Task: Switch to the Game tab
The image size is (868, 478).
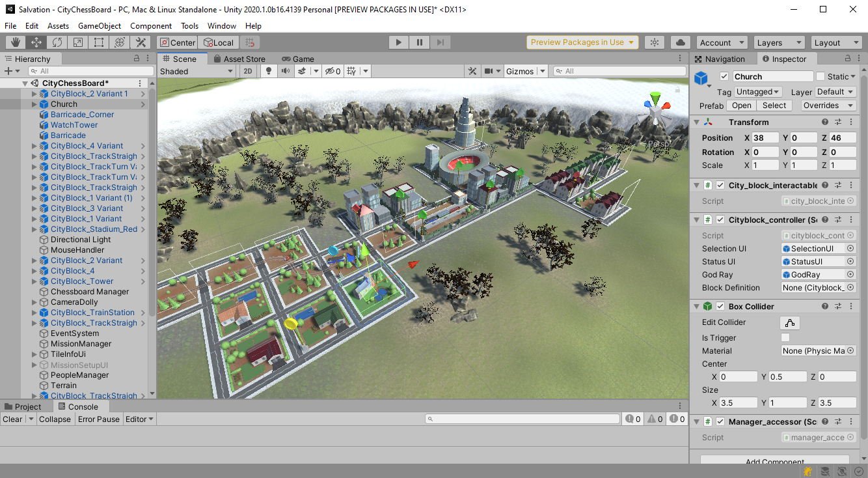Action: click(298, 59)
